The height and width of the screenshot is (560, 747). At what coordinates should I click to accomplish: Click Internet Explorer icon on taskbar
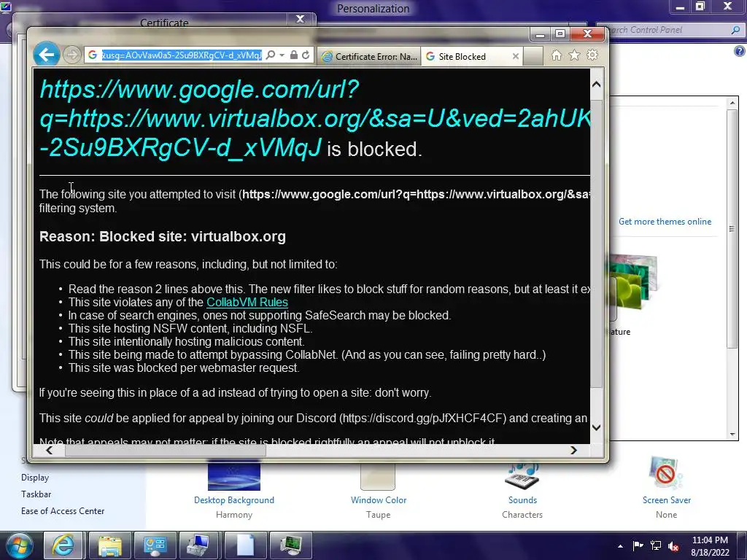tap(63, 545)
